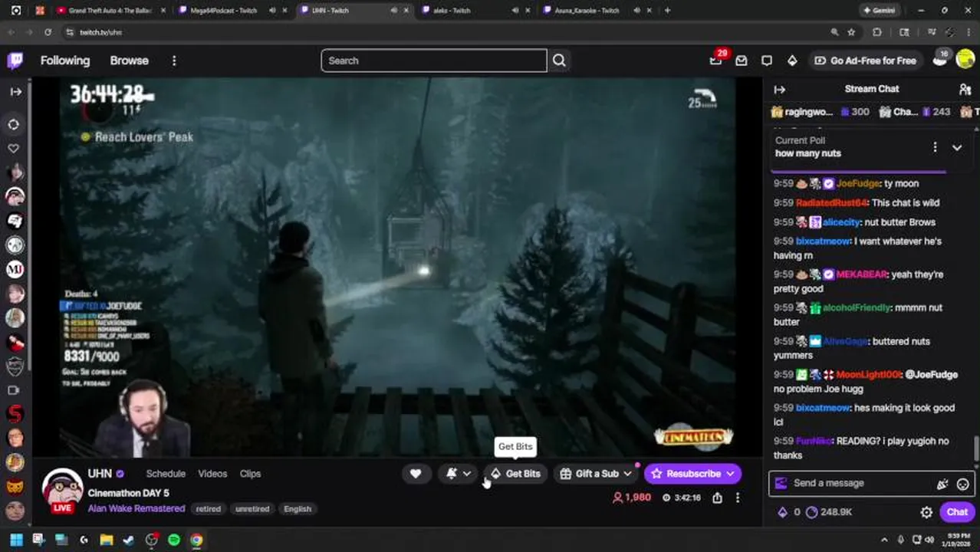Click the Cinemathon DAY 5 stream title

(128, 493)
